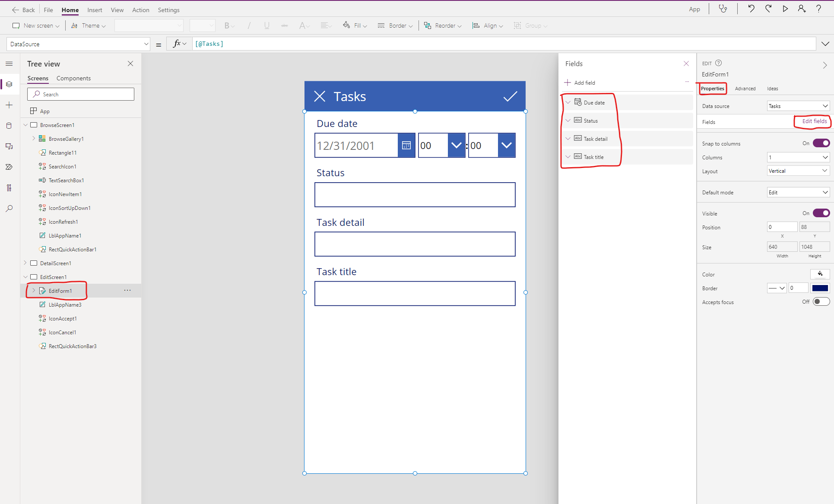Image resolution: width=834 pixels, height=504 pixels.
Task: Click the Preview app play icon
Action: pyautogui.click(x=785, y=9)
